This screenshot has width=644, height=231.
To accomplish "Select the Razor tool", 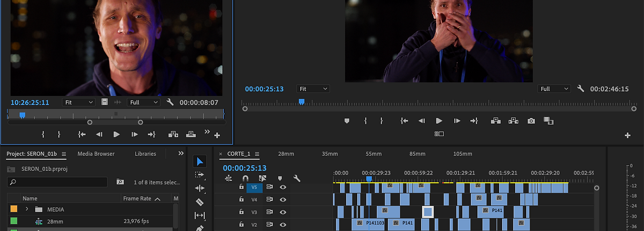I will (x=200, y=202).
